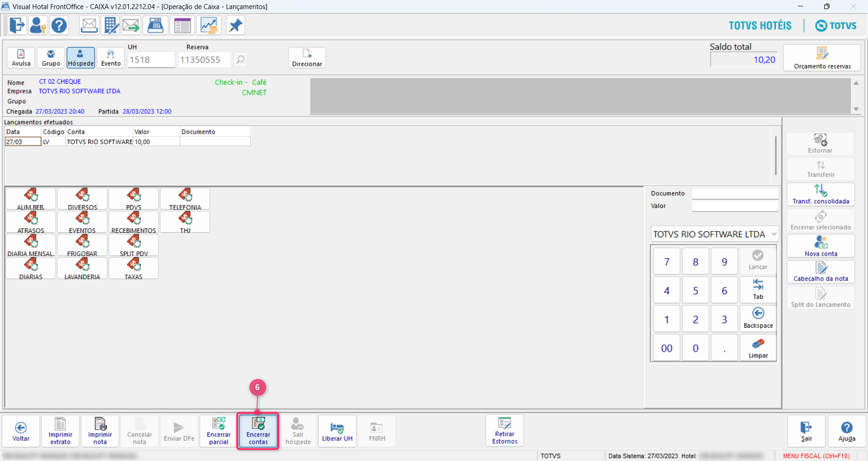This screenshot has height=461, width=868.
Task: Select the TELEFONIA posting category
Action: tap(185, 199)
